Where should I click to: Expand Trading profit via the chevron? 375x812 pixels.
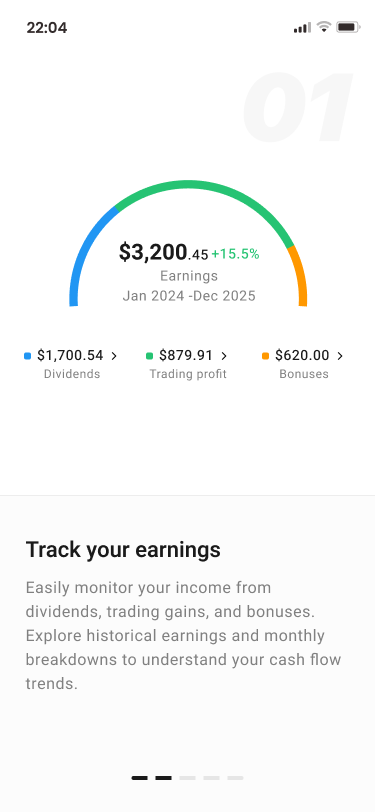pyautogui.click(x=224, y=356)
